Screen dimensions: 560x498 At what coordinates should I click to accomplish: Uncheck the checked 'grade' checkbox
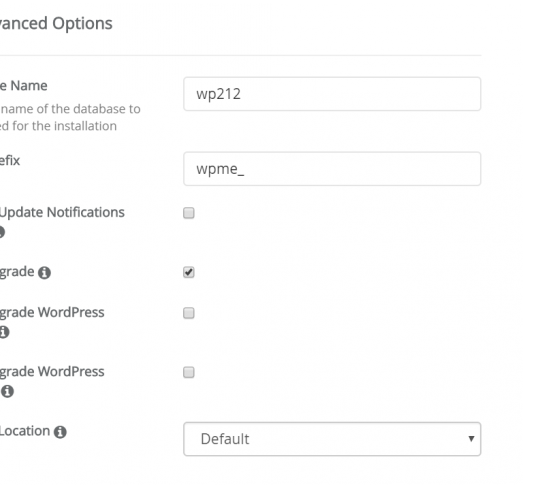coord(189,272)
